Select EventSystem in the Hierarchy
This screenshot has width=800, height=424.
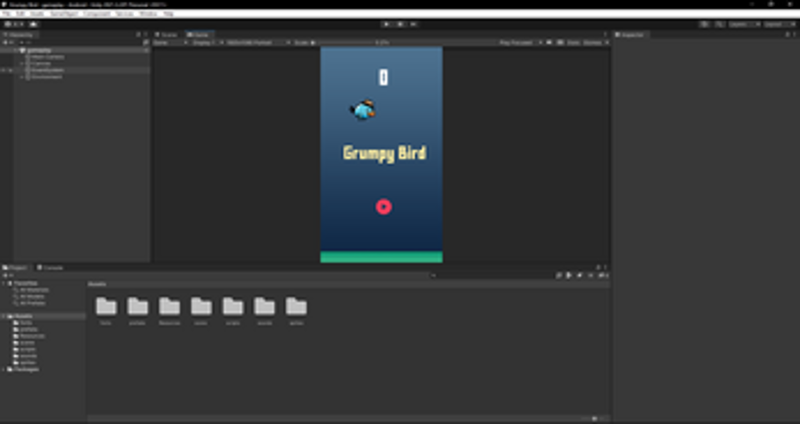click(x=47, y=70)
